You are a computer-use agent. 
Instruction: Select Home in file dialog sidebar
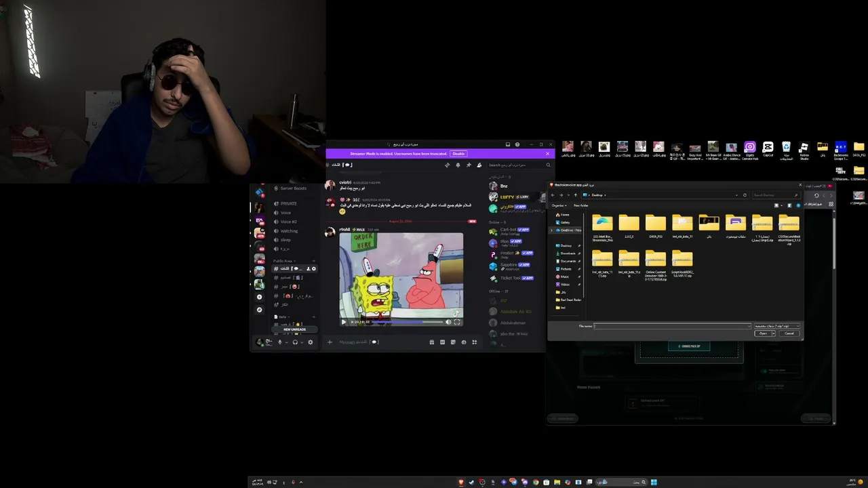(x=565, y=215)
